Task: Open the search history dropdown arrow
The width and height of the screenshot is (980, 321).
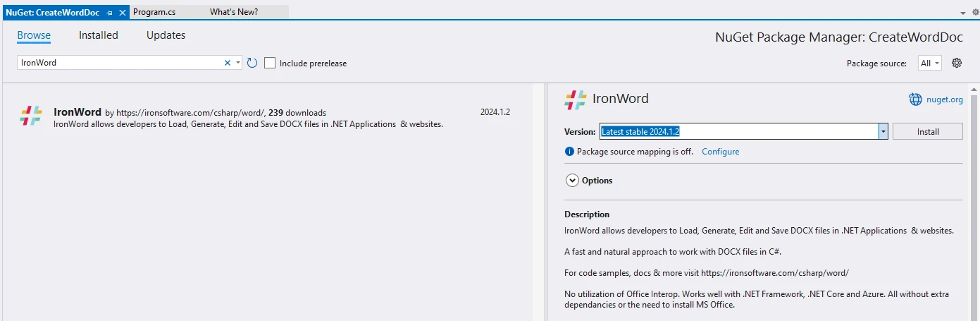Action: (x=238, y=63)
